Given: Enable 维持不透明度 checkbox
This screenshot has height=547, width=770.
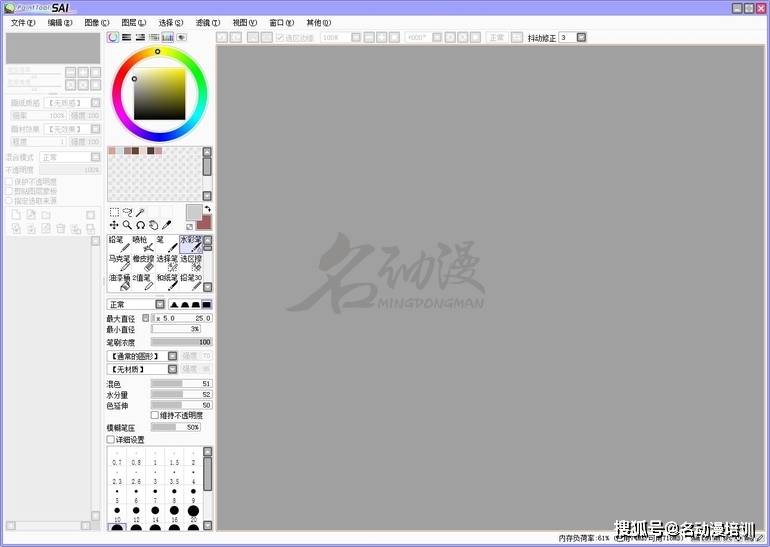Looking at the screenshot, I should pos(155,414).
